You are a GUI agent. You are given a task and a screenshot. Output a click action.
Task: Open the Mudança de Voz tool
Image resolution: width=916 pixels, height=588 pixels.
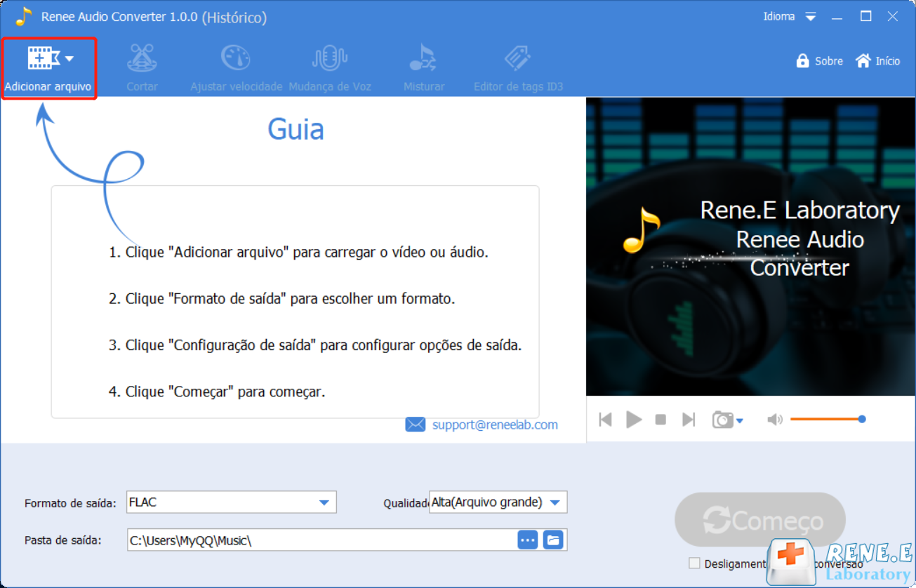[x=330, y=68]
